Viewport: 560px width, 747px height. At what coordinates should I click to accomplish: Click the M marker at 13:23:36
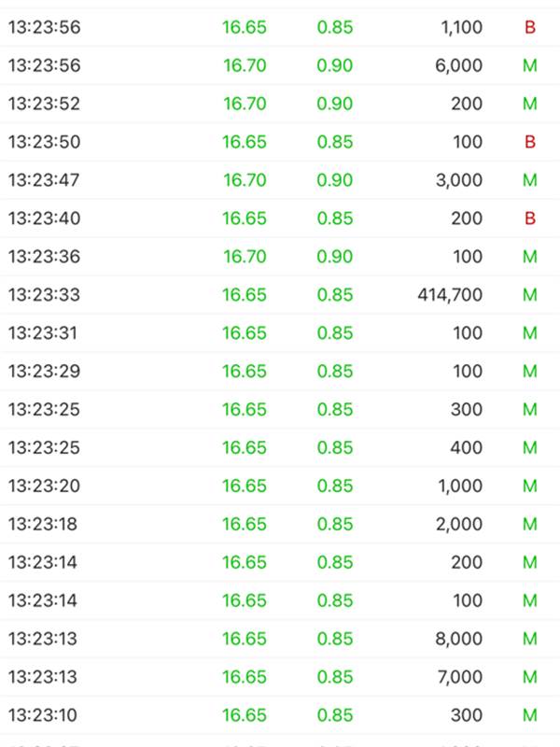coord(530,257)
